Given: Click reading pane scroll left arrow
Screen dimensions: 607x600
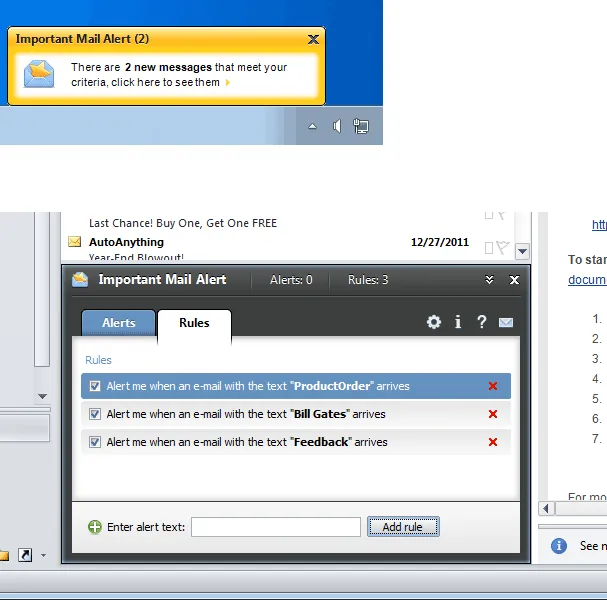Looking at the screenshot, I should coord(546,508).
